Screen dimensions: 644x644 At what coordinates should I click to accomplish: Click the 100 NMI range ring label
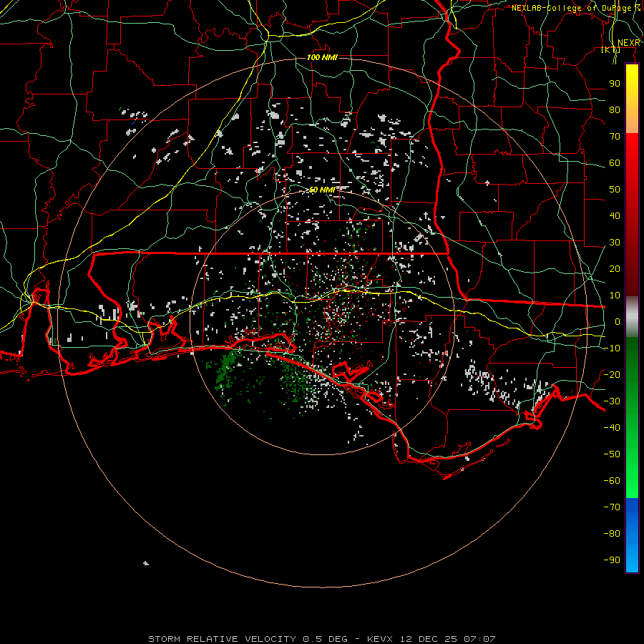pyautogui.click(x=322, y=57)
